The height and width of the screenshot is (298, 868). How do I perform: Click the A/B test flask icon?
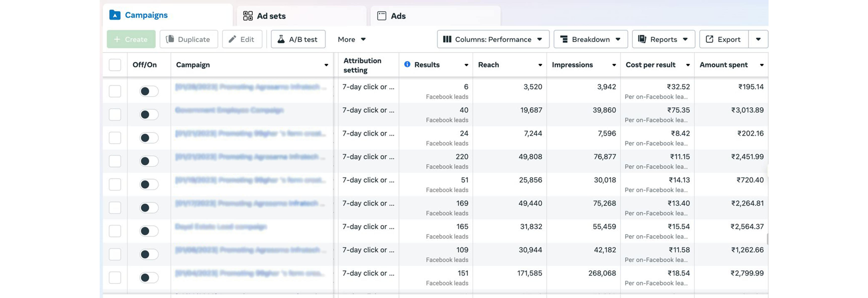pyautogui.click(x=282, y=39)
